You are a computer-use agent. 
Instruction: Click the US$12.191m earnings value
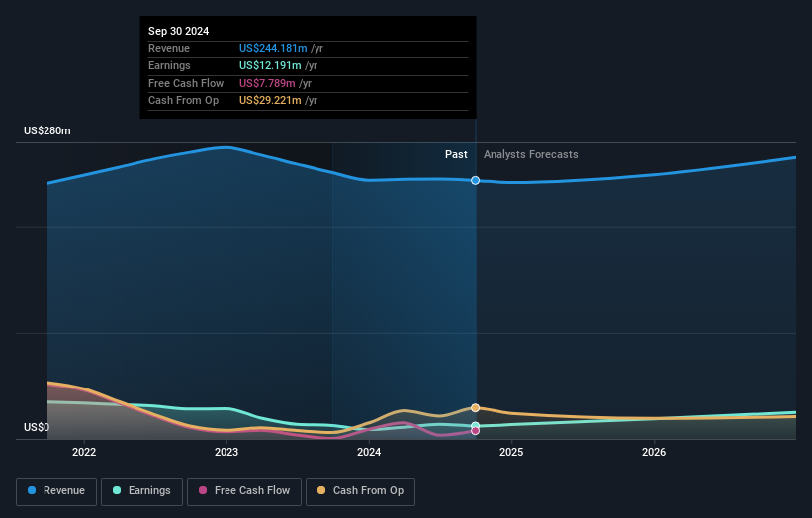[x=270, y=65]
